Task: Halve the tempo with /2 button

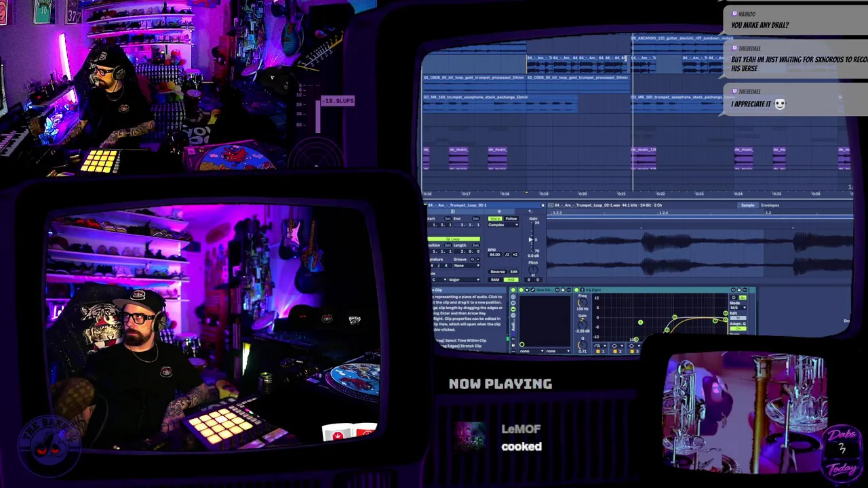Action: click(x=507, y=255)
